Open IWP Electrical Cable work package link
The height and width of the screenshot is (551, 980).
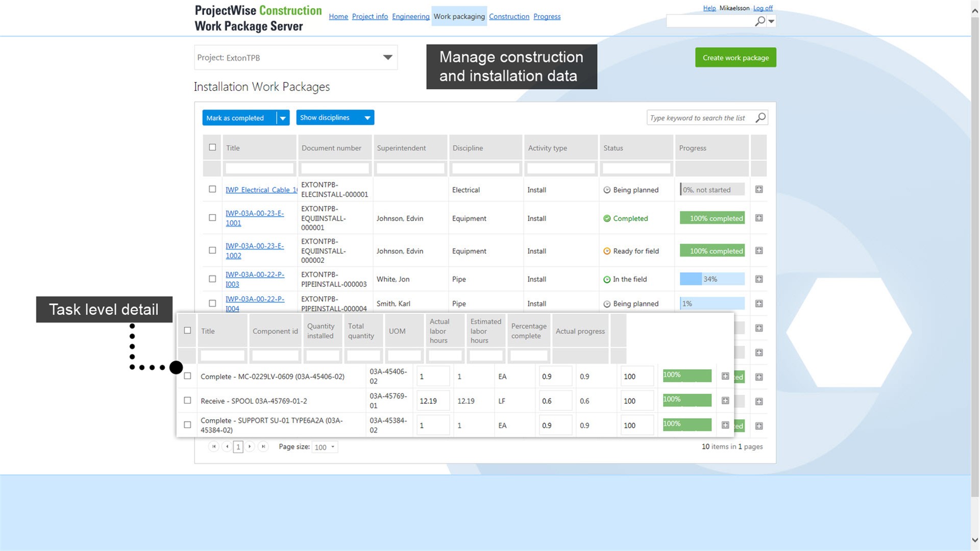click(261, 190)
